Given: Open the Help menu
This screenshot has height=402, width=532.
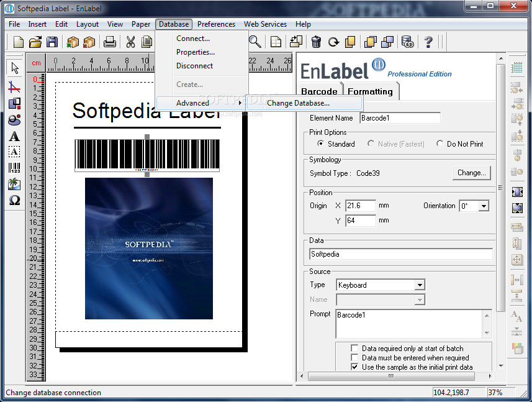Looking at the screenshot, I should coord(303,24).
